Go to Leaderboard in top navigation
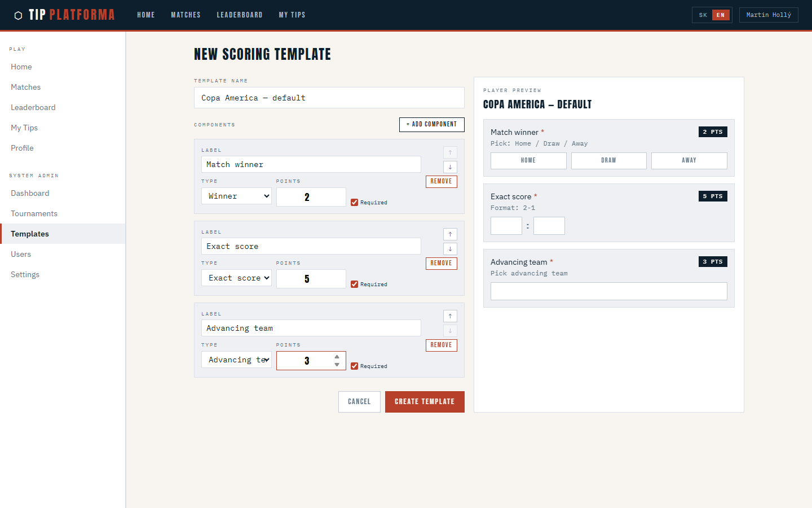 (x=240, y=15)
